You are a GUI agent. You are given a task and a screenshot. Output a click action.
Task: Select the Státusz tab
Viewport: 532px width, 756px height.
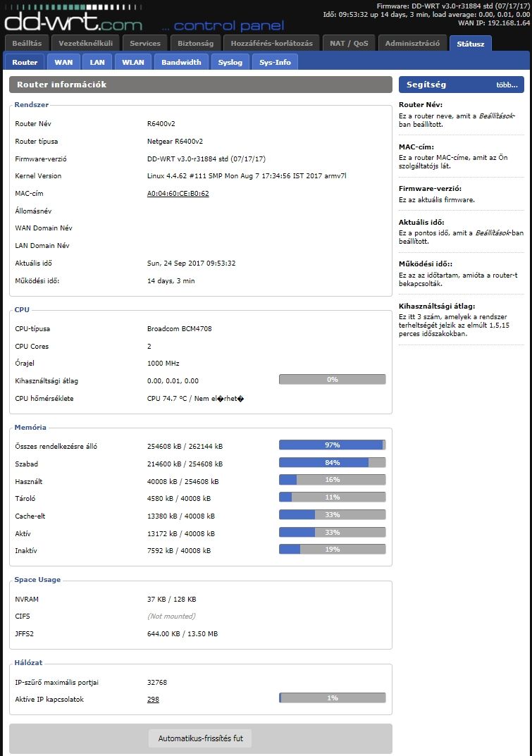coord(470,44)
